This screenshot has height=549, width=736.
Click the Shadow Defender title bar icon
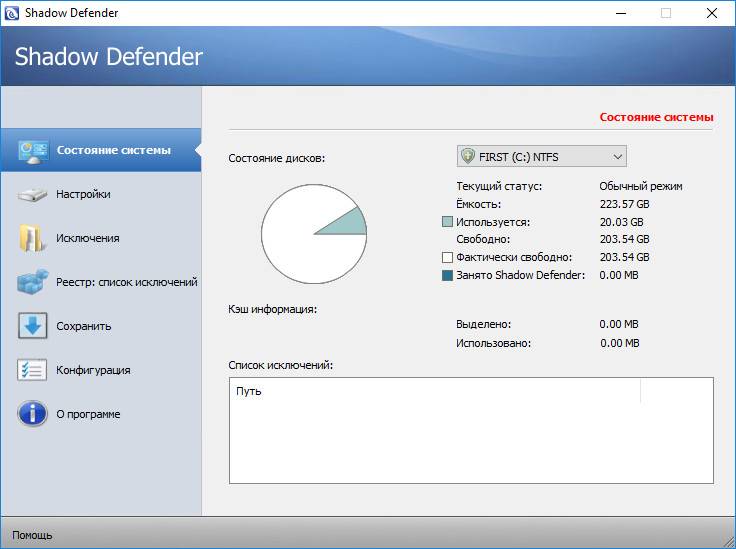coord(11,13)
